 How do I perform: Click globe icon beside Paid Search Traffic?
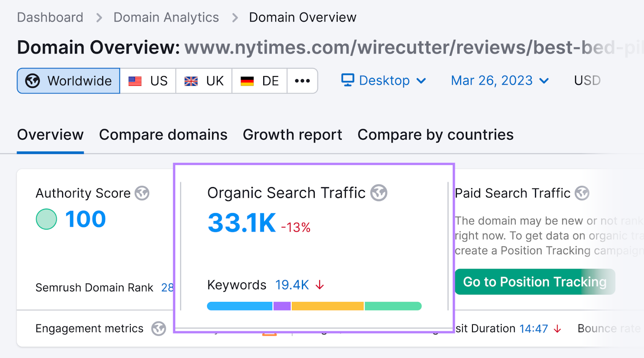[582, 193]
